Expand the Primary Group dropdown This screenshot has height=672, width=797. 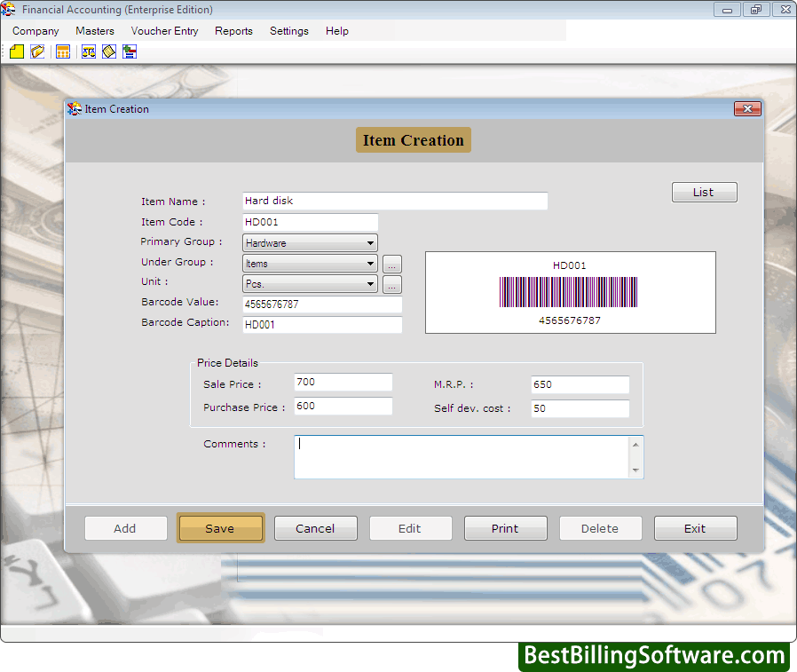(370, 243)
